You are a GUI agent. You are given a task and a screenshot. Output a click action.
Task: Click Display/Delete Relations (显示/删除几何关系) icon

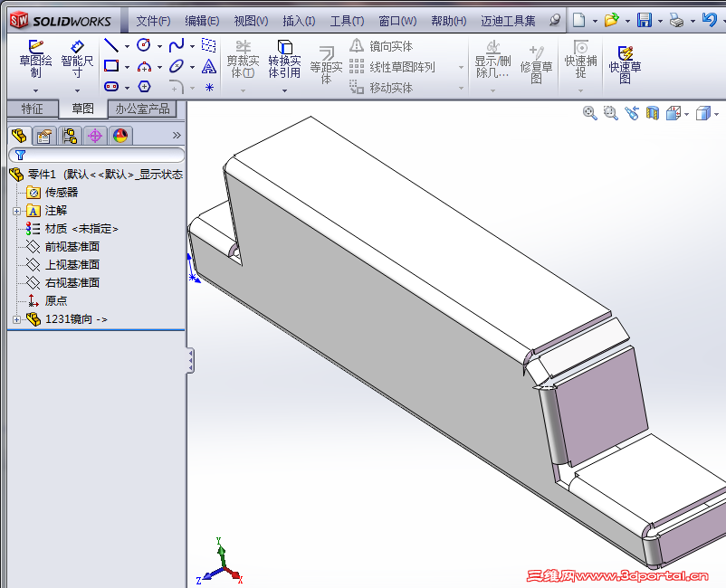(492, 47)
